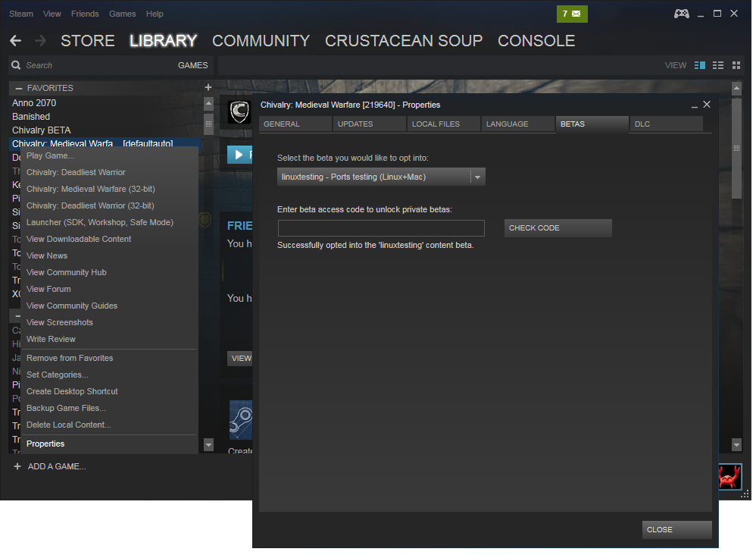Click the Close button in Properties

pos(677,529)
